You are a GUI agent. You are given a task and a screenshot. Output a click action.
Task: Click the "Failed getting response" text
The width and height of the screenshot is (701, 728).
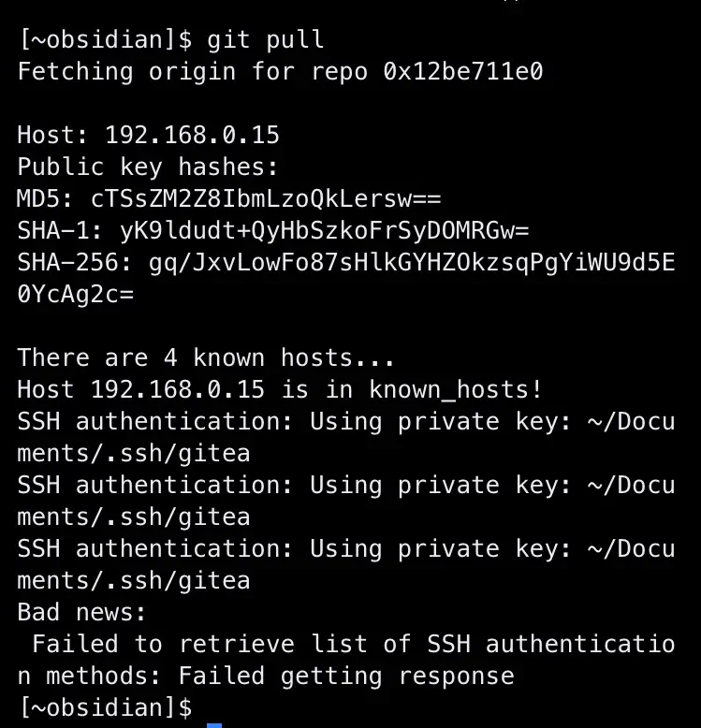coord(346,676)
